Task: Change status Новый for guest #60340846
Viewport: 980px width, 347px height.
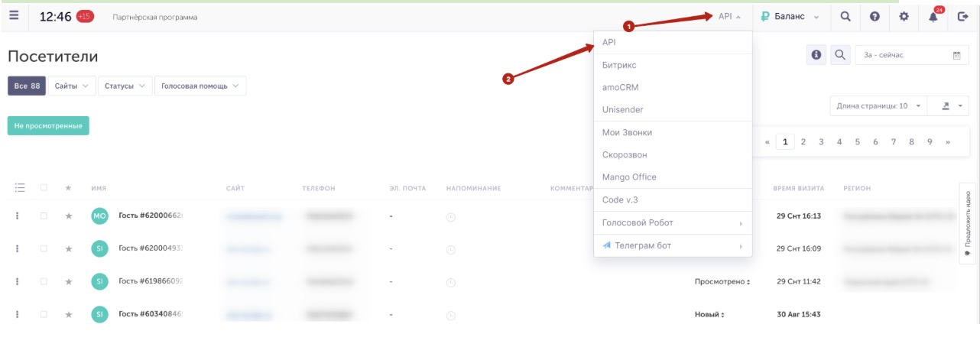Action: [x=709, y=314]
